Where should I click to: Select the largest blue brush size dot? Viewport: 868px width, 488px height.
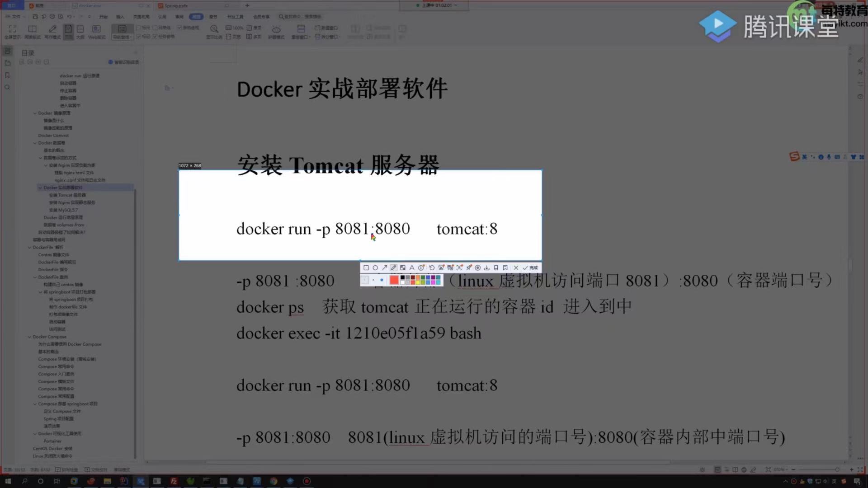(382, 280)
